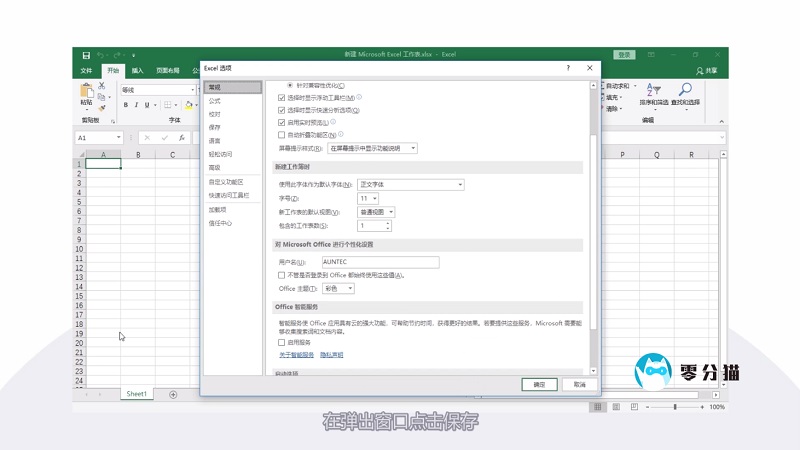Click the zoom slider in status bar
The width and height of the screenshot is (800, 450).
tap(675, 407)
